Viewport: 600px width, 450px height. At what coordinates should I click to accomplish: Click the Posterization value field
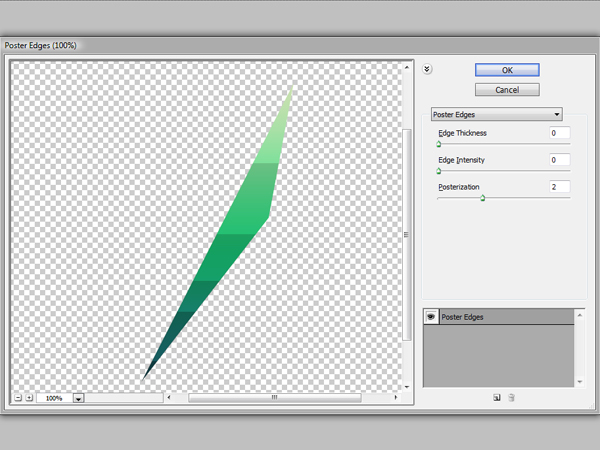559,187
